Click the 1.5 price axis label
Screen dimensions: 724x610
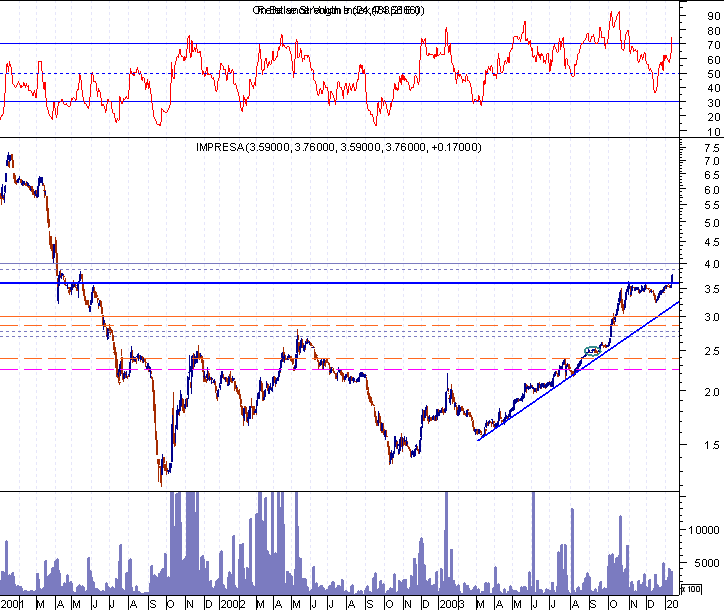point(712,445)
